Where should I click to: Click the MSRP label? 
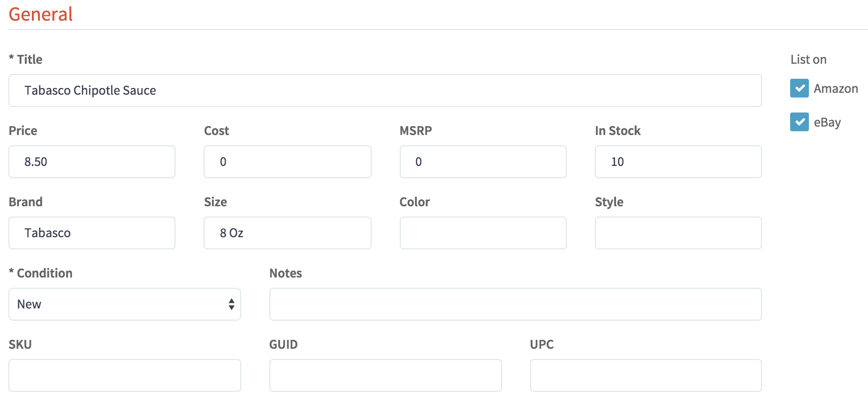pyautogui.click(x=416, y=131)
